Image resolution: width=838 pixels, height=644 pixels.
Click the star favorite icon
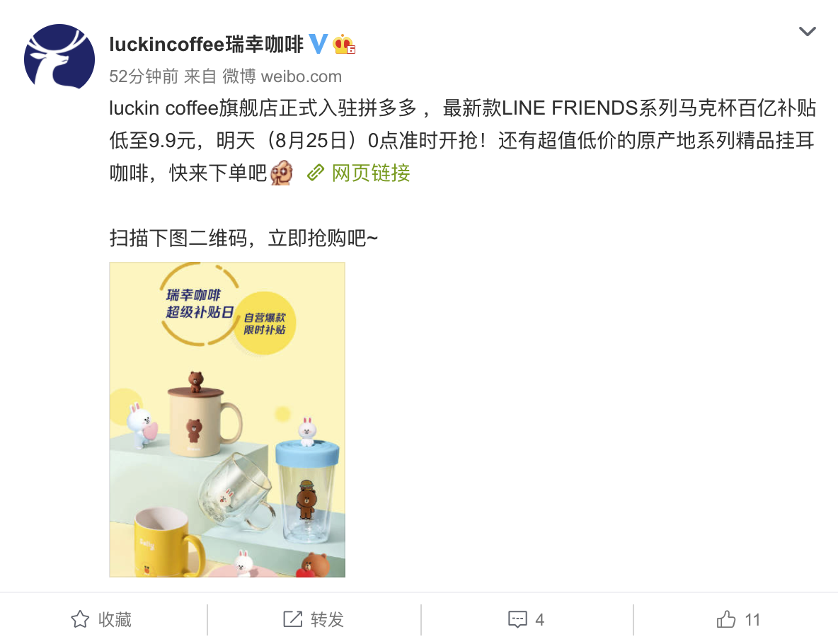[80, 619]
